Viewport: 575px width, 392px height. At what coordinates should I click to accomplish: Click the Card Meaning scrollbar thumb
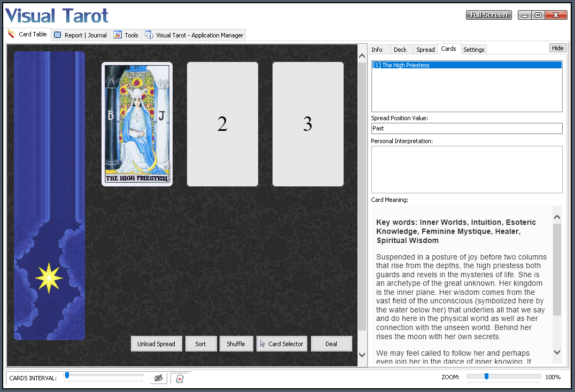click(x=557, y=269)
